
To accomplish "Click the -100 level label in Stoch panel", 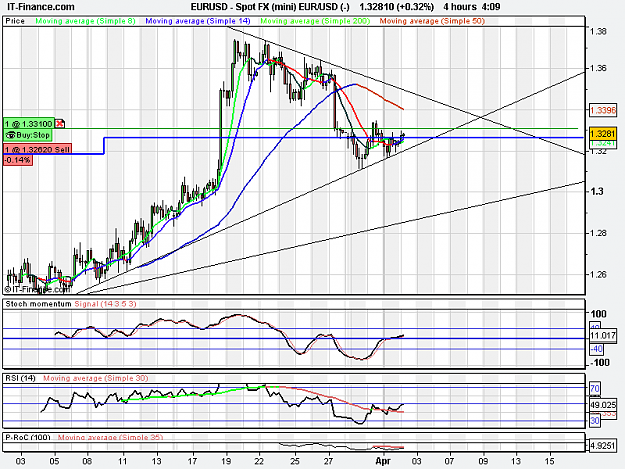I will coord(600,363).
